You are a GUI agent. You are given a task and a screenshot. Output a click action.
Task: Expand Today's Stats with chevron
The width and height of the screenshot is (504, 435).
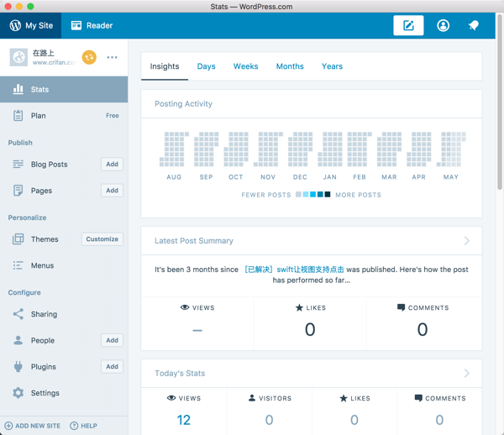pos(467,373)
